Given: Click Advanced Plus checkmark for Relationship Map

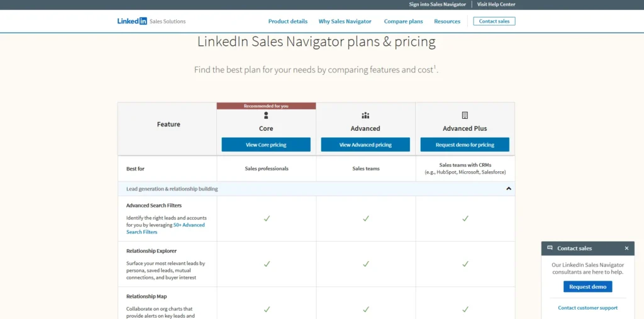Looking at the screenshot, I should [x=465, y=309].
